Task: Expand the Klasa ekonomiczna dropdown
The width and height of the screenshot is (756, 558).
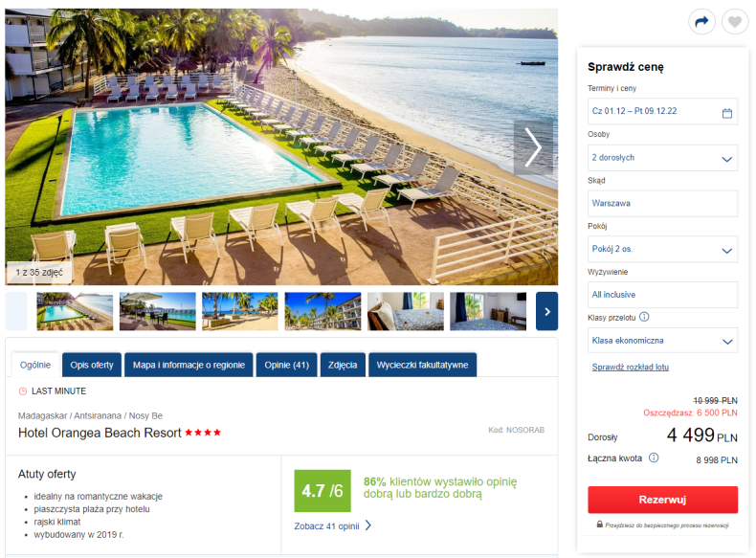Action: pos(662,341)
